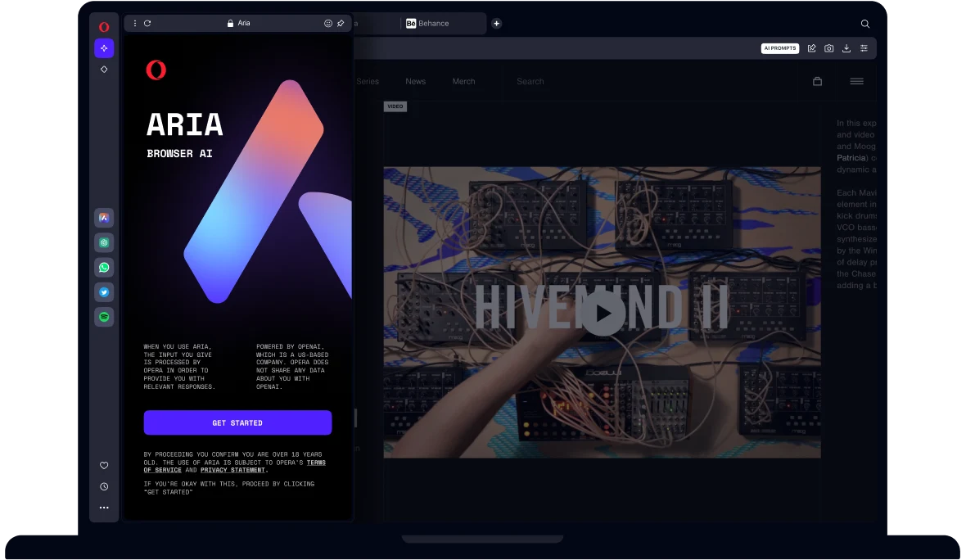
Task: Open easy setup sliders icon
Action: point(864,48)
